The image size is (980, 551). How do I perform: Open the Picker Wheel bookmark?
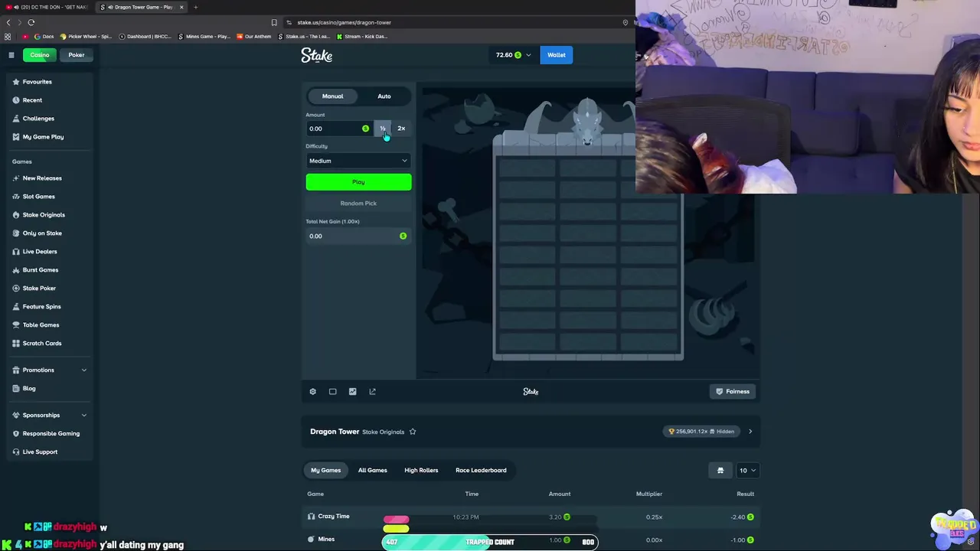pyautogui.click(x=86, y=37)
